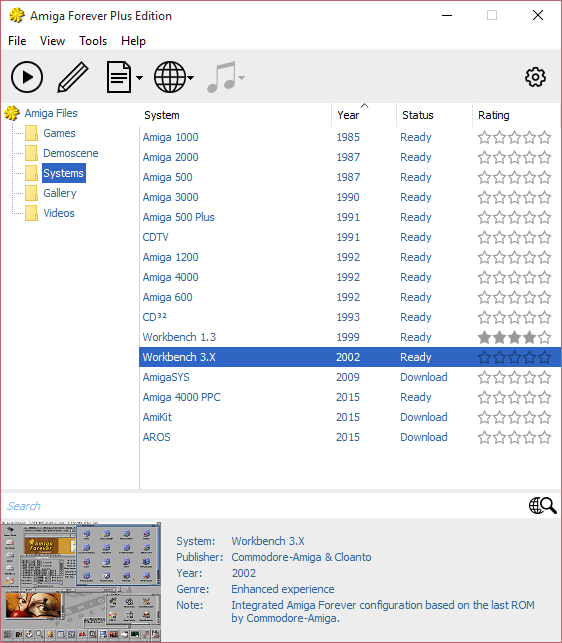The image size is (562, 643).
Task: Select the Amiga 4000 entry from 1992
Action: pos(170,277)
